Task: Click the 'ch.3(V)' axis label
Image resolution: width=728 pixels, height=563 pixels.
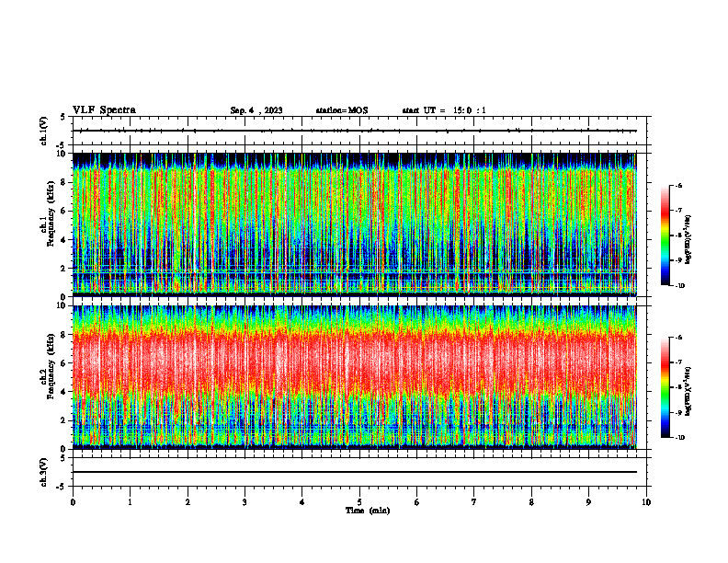Action: click(x=44, y=472)
